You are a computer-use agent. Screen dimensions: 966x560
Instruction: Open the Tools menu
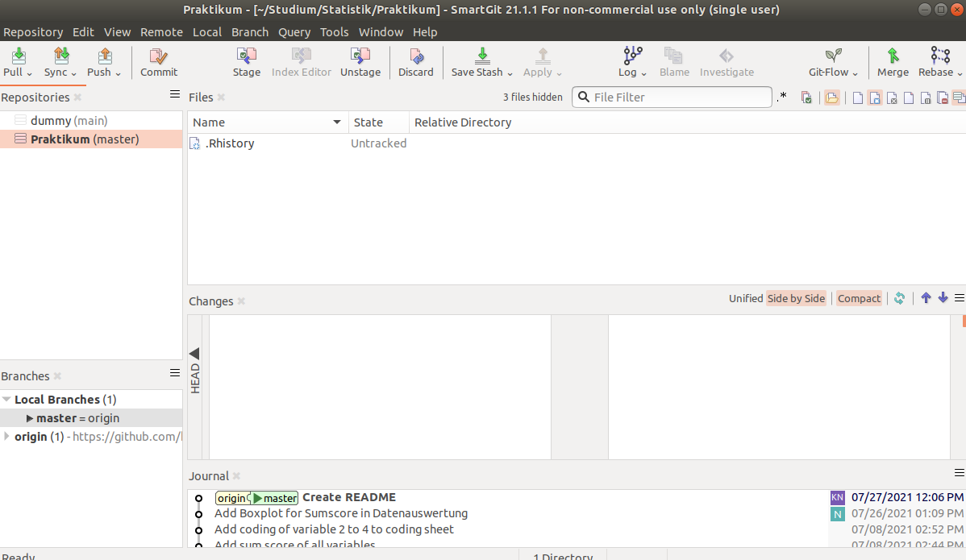point(334,32)
